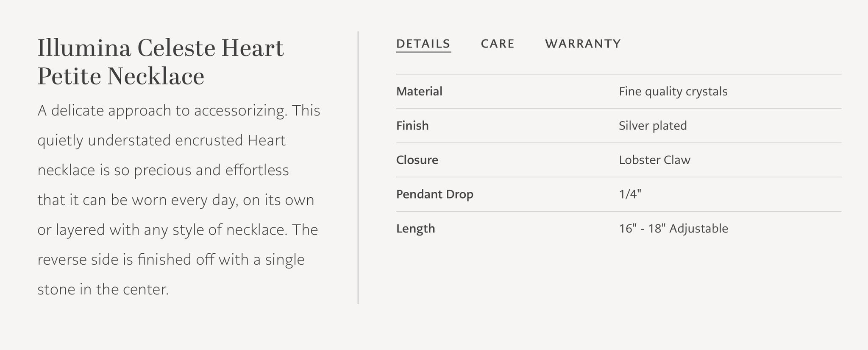Viewport: 868px width, 350px height.
Task: Select the Fine quality crystals value
Action: 673,91
